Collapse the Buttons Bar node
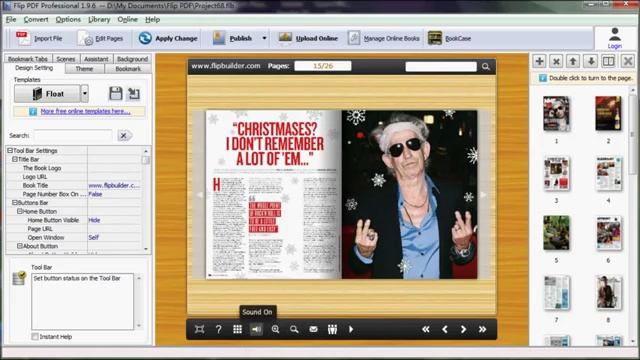Viewport: 640px width, 360px height. (x=15, y=202)
